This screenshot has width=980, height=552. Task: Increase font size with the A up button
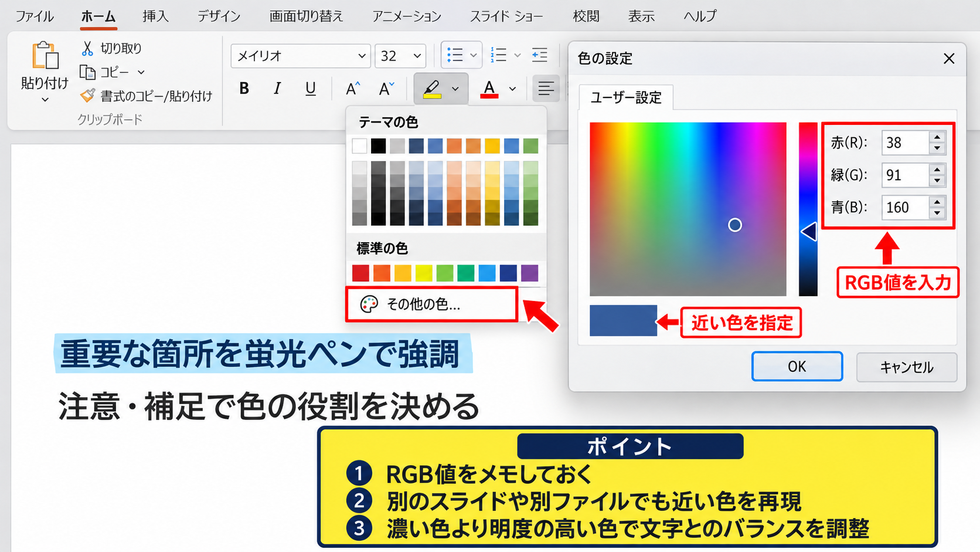[353, 89]
